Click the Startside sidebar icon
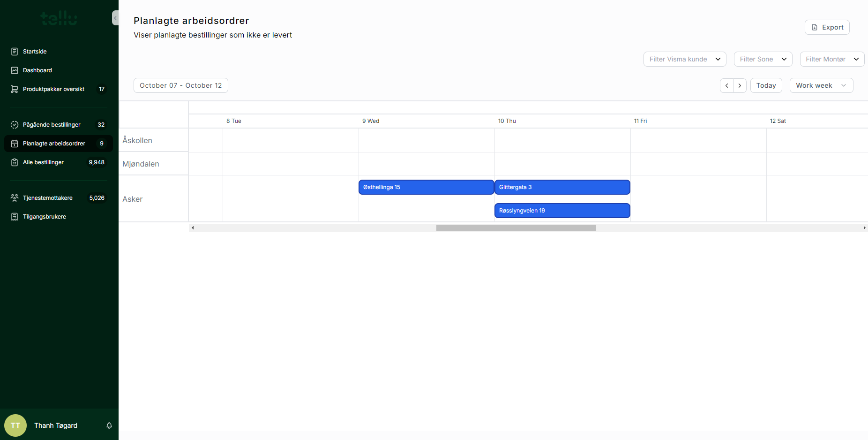This screenshot has width=868, height=440. [x=15, y=52]
